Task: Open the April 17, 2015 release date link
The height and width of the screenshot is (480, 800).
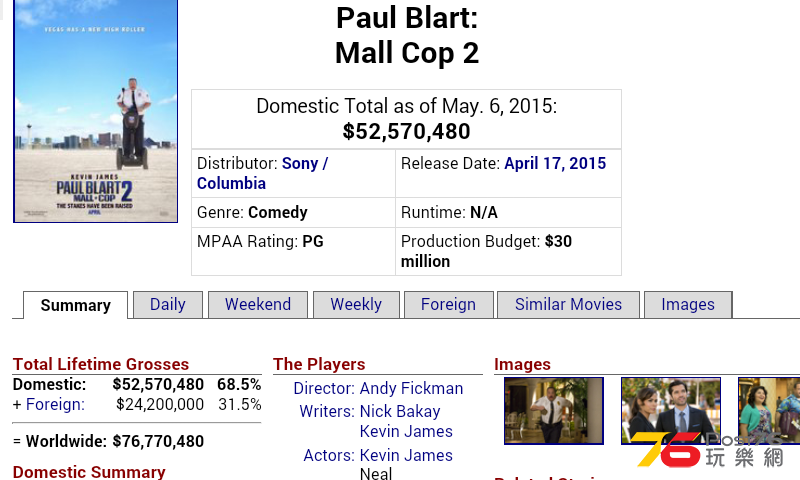Action: coord(555,163)
